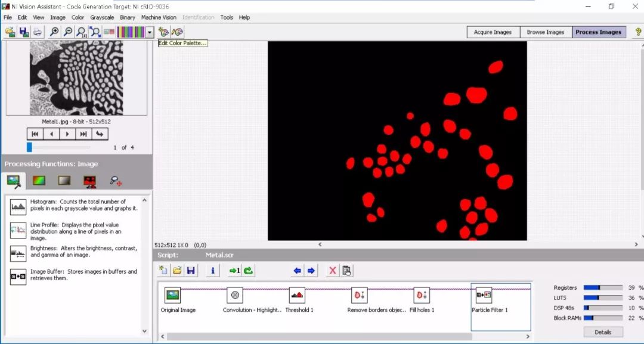Image resolution: width=644 pixels, height=344 pixels.
Task: Click the Edit Color Palette icon
Action: tap(163, 32)
